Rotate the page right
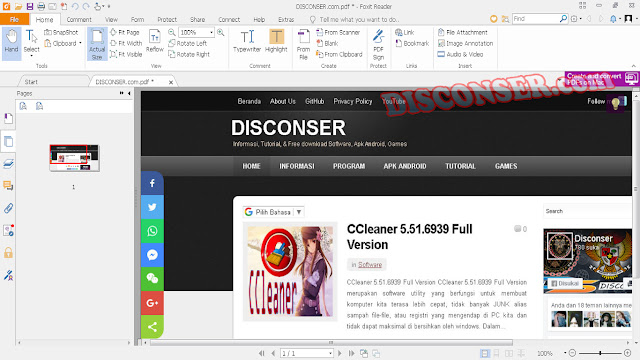640x360 pixels. coord(189,54)
